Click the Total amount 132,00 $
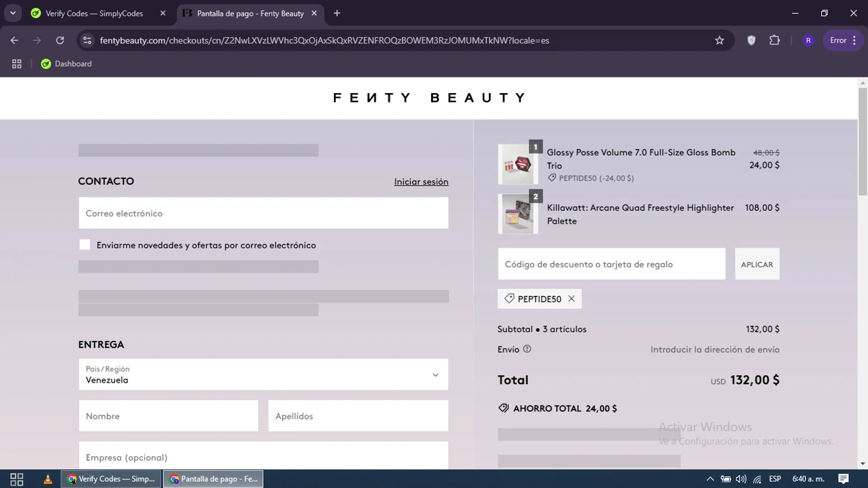Image resolution: width=868 pixels, height=488 pixels. point(755,380)
